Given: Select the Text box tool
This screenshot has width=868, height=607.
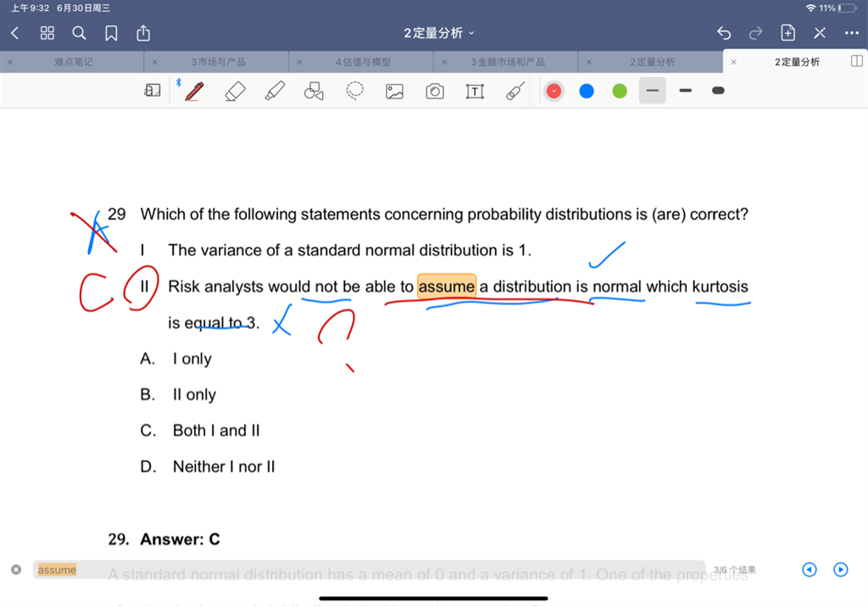Looking at the screenshot, I should click(x=475, y=92).
